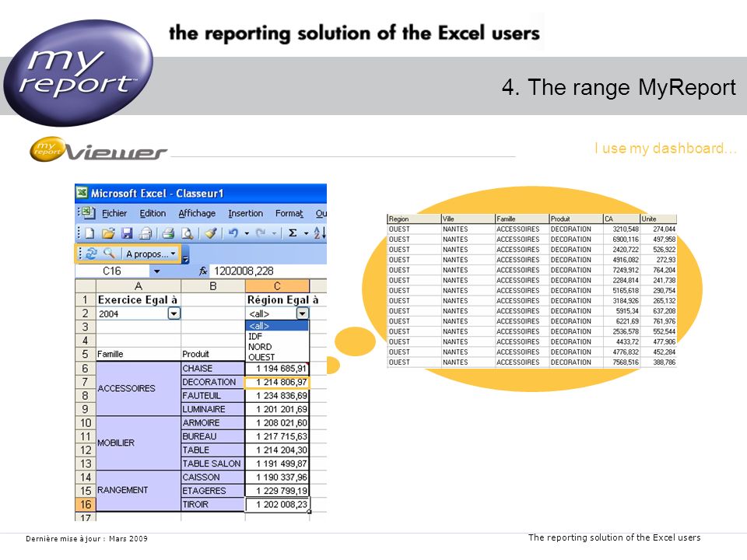Image resolution: width=747 pixels, height=560 pixels.
Task: Click the MyReport magnifier zoom icon
Action: [109, 254]
